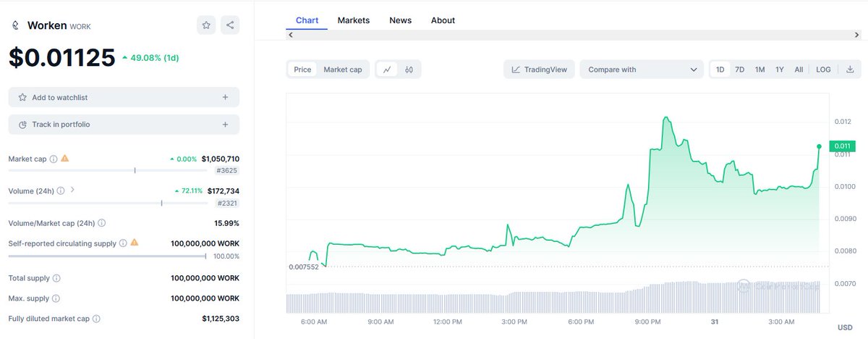Click the market cap rank #3625 badge
Viewport: 868px width, 339px height.
226,170
